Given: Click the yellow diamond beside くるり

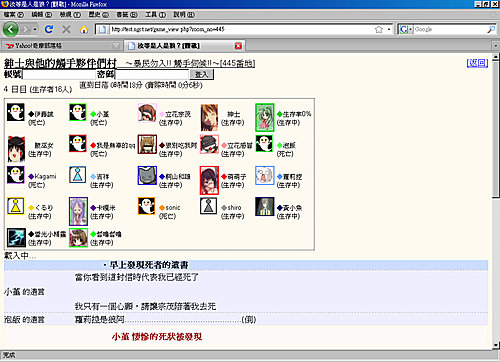Looking at the screenshot, I should [x=31, y=208].
